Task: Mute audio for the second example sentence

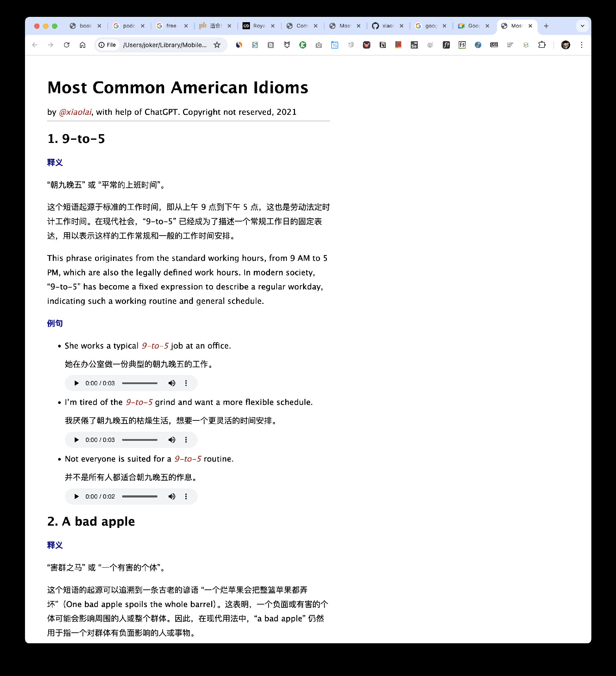Action: pos(172,440)
